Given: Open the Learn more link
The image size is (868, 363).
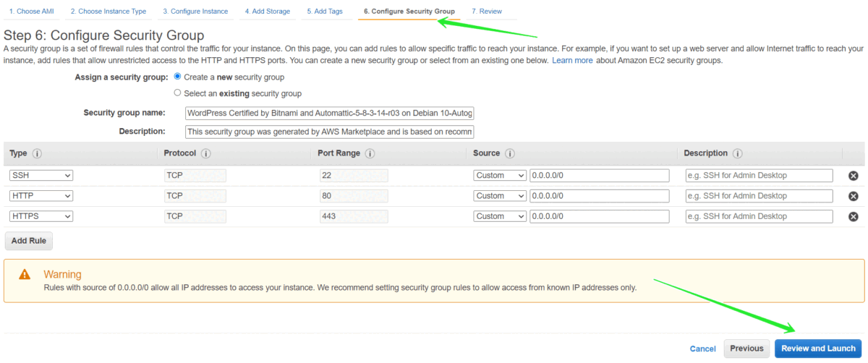Looking at the screenshot, I should (572, 61).
